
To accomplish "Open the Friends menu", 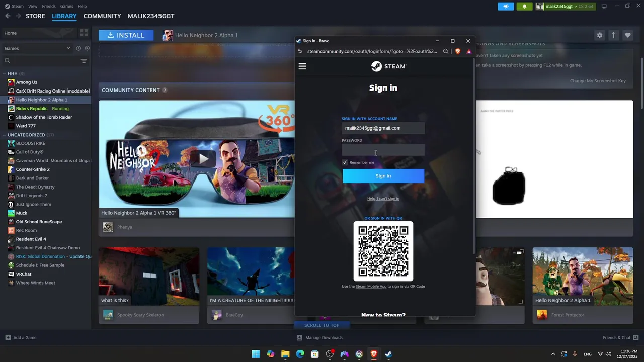I will point(49,6).
